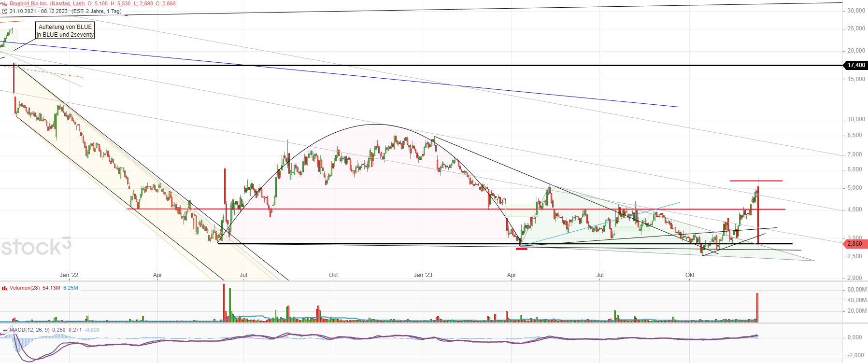Click the MACD line style icon

pos(4,330)
